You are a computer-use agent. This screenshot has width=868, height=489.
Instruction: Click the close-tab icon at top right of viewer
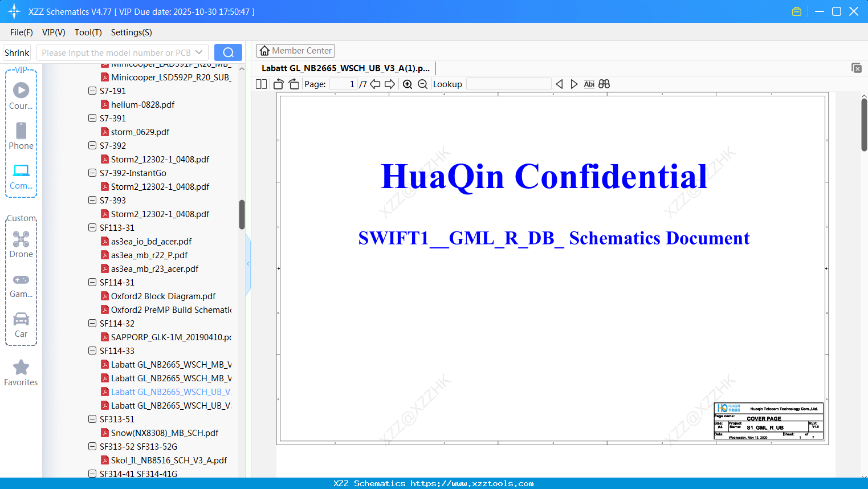click(x=857, y=68)
